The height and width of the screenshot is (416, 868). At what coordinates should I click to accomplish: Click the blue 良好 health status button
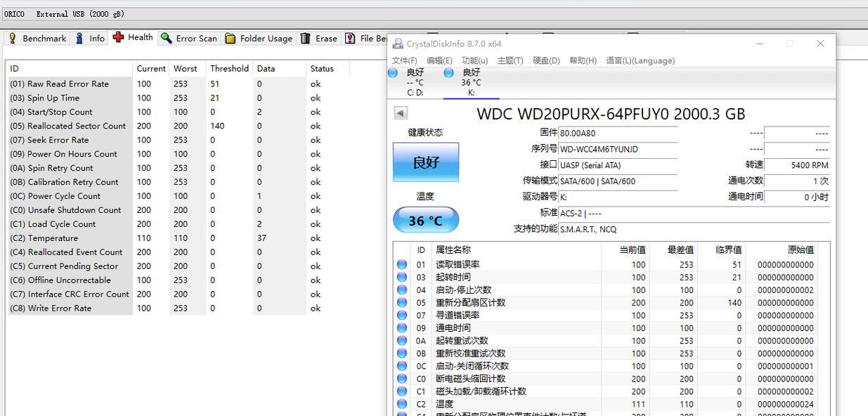pyautogui.click(x=426, y=162)
